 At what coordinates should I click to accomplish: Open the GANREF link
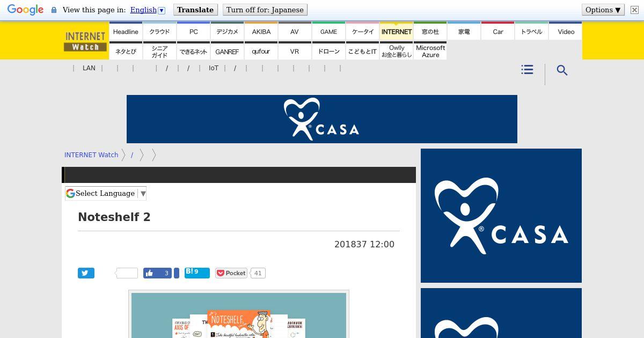click(x=227, y=51)
